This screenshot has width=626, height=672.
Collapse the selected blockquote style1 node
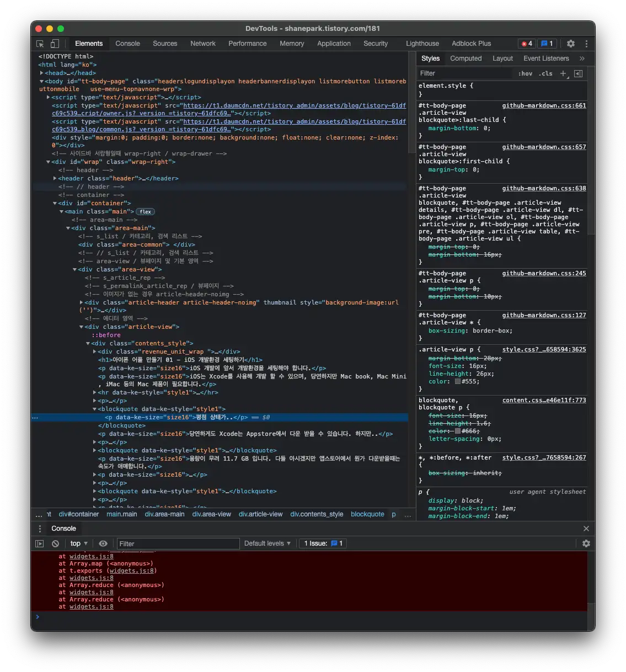[94, 409]
